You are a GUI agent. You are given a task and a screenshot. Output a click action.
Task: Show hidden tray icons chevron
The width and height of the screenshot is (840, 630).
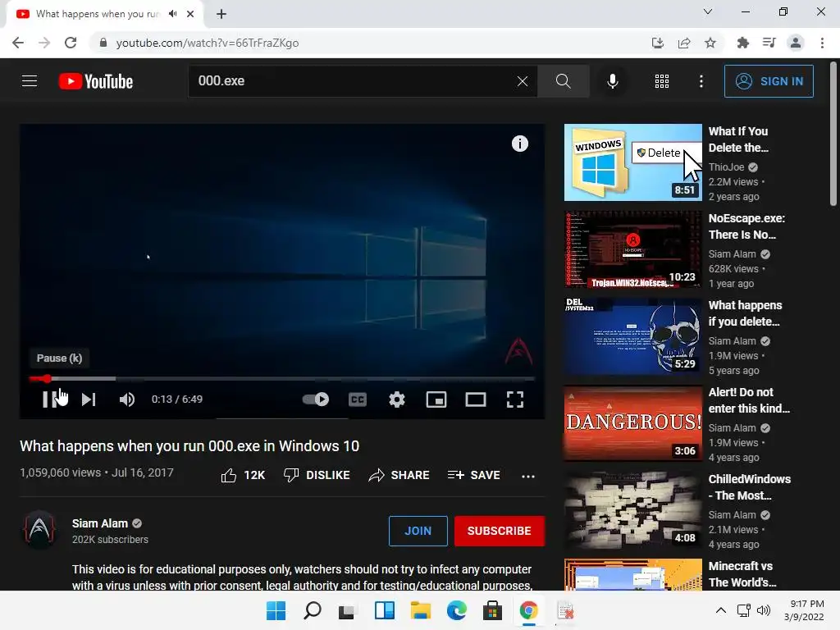pyautogui.click(x=721, y=610)
